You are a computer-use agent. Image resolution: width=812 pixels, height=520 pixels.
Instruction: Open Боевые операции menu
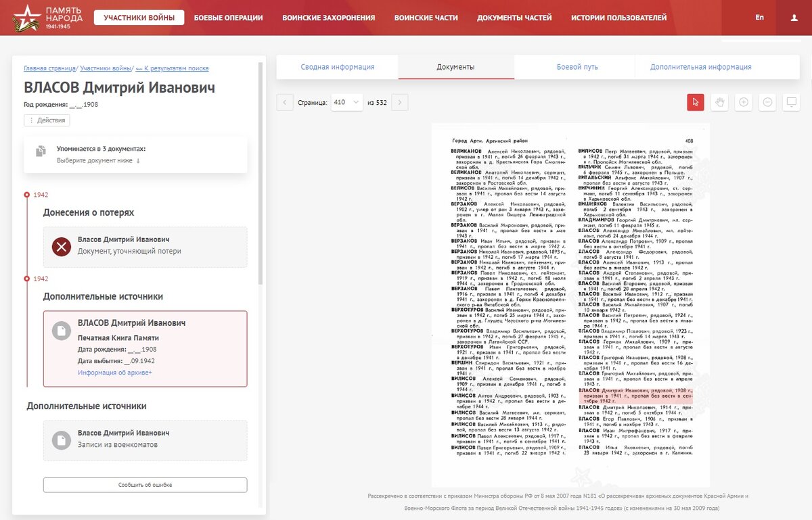[228, 18]
